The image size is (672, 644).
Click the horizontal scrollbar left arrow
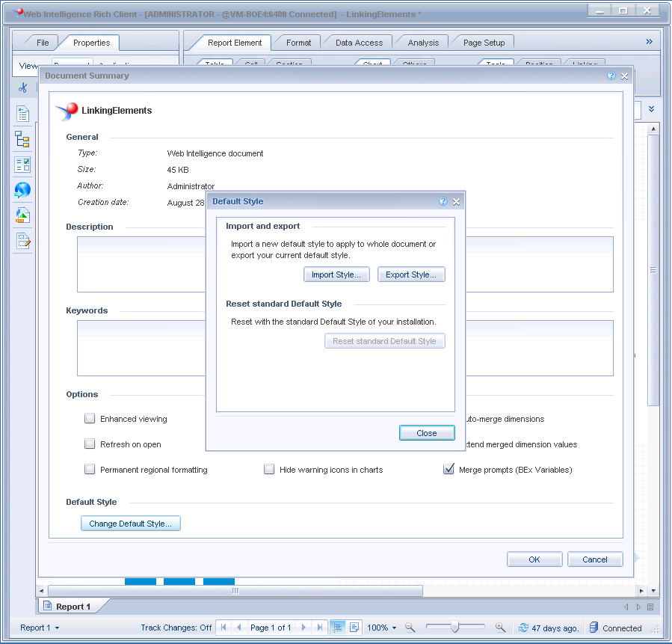(41, 591)
